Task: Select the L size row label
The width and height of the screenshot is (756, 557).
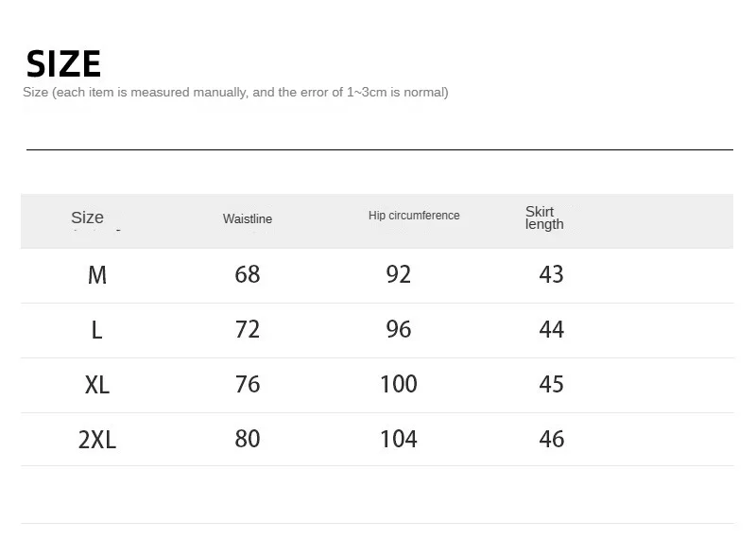Action: (x=97, y=331)
